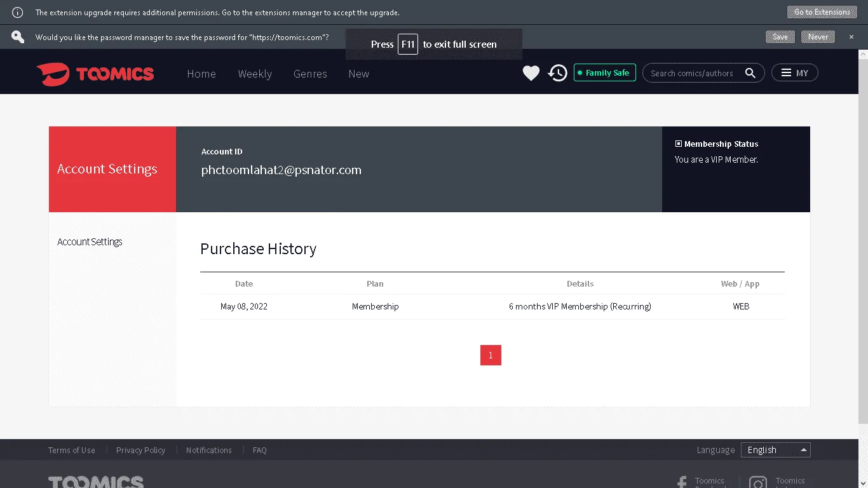Click the Toomics logo in the header
This screenshot has width=868, height=488.
95,74
